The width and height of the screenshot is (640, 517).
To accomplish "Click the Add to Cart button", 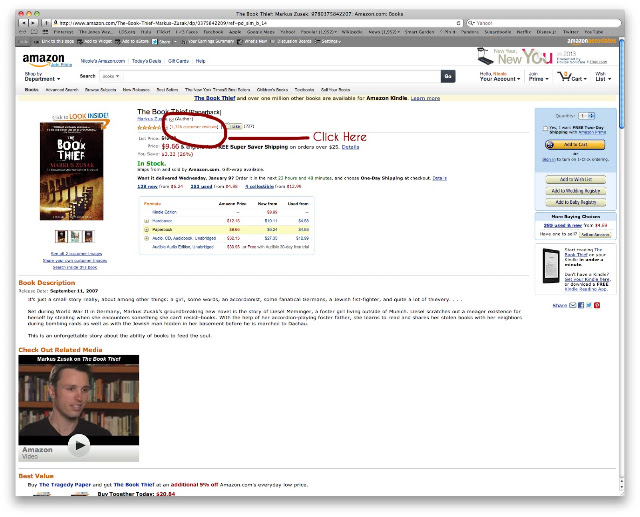I will click(575, 144).
